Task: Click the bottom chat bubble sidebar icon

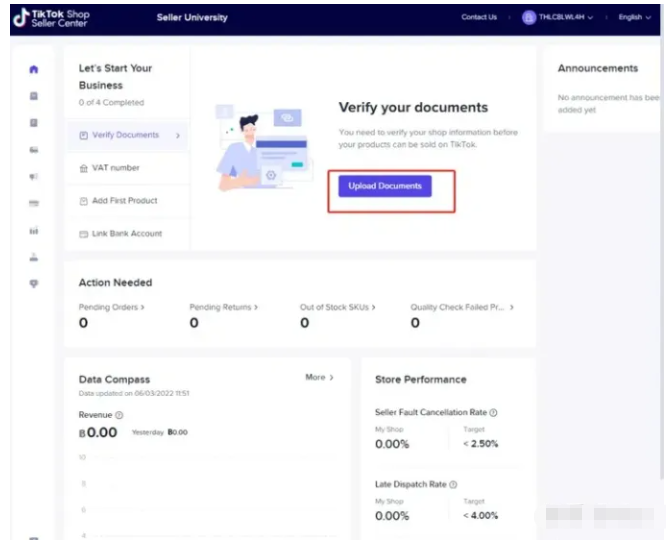Action: tap(34, 284)
